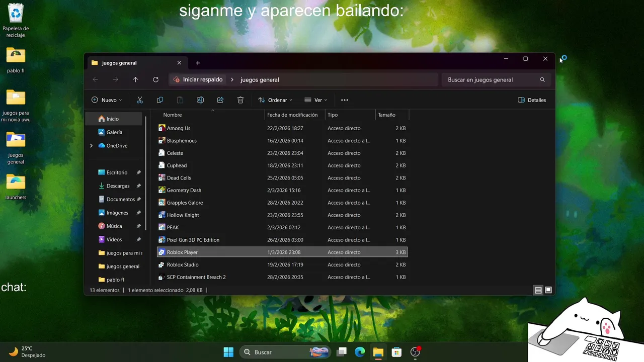Click Task View taskbar icon
Viewport: 644px width, 362px height.
pyautogui.click(x=342, y=352)
